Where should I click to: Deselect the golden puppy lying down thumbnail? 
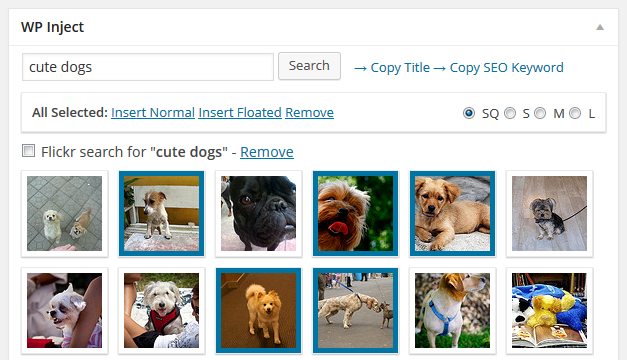(452, 214)
